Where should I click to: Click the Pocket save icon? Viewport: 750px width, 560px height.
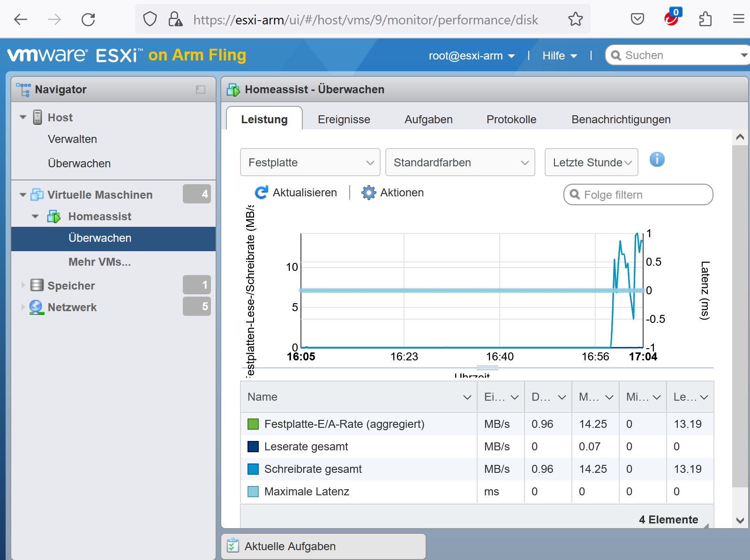pos(637,20)
